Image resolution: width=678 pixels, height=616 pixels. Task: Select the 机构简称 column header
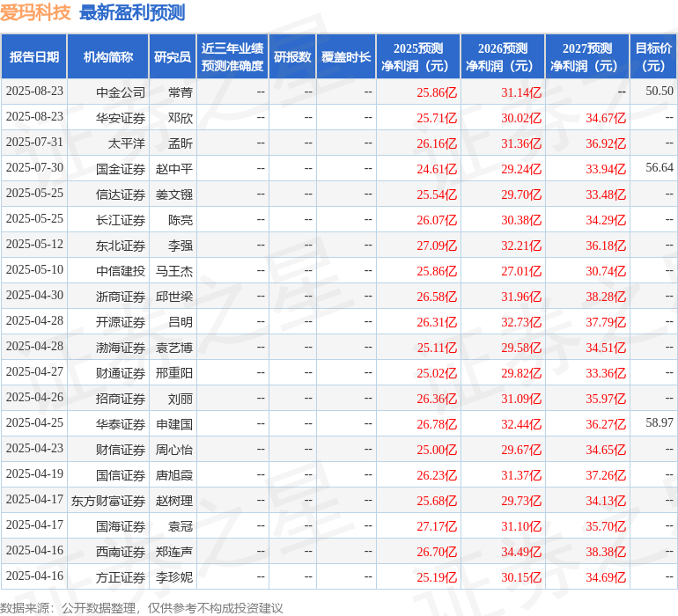pos(108,56)
